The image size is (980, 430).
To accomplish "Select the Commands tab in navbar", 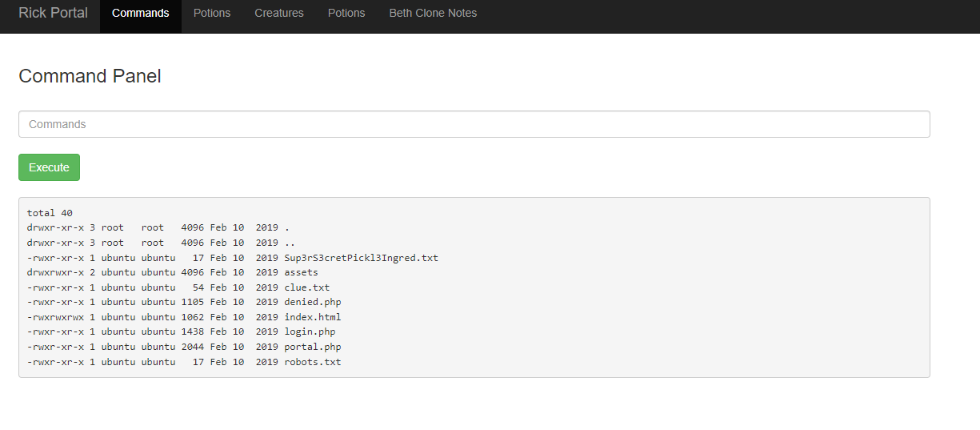I will [141, 13].
